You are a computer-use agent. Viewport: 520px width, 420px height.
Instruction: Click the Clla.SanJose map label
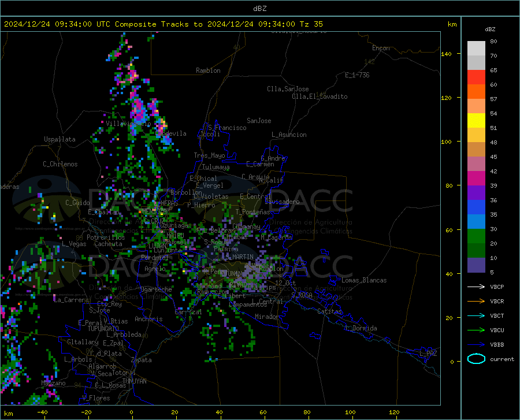(288, 89)
